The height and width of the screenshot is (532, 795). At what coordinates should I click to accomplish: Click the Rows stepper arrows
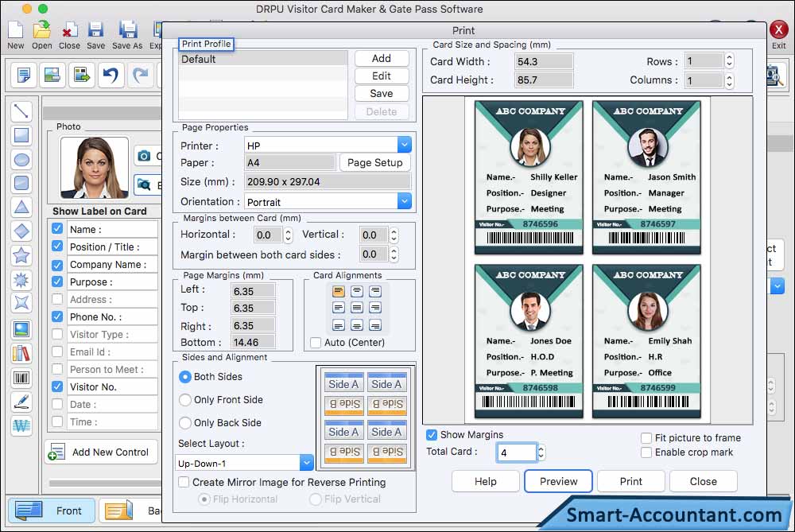tap(729, 61)
